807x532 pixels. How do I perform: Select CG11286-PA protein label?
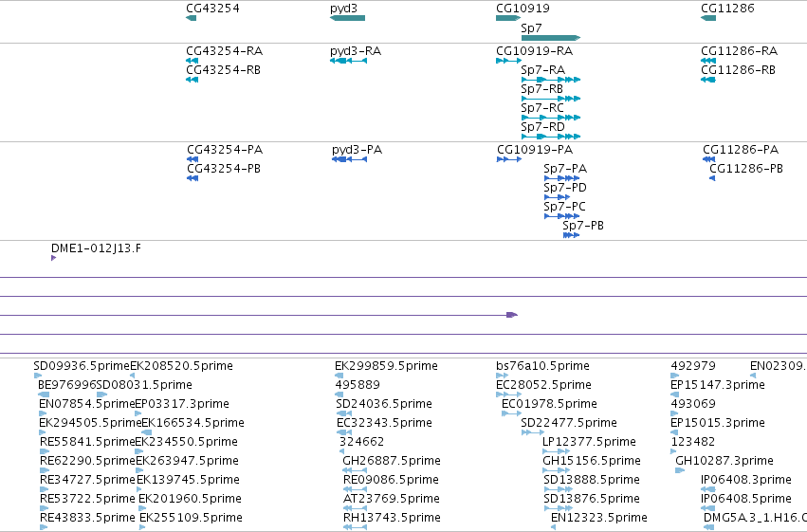[741, 150]
